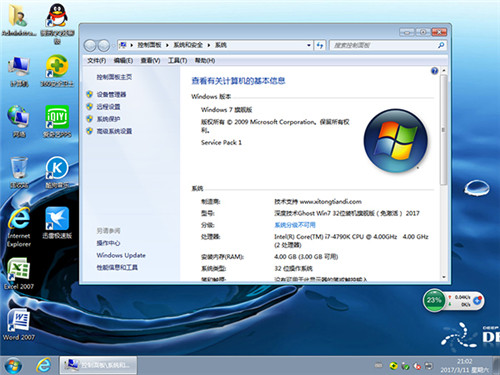
Task: Open the Performance Information and Tools sidebar link
Action: point(117,267)
